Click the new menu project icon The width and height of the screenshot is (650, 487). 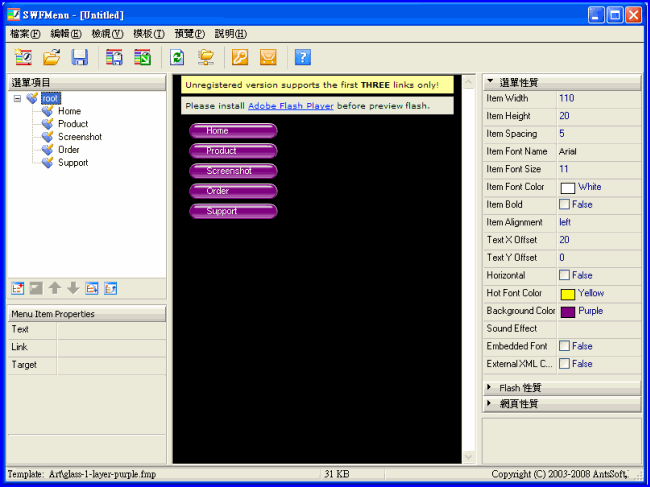(x=22, y=58)
